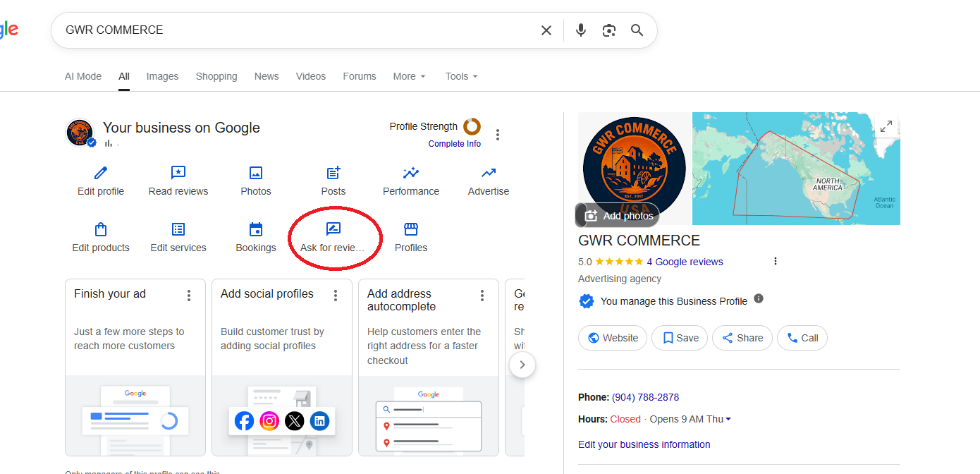Expand the Tools dropdown
Image resolution: width=980 pixels, height=474 pixels.
tap(462, 76)
